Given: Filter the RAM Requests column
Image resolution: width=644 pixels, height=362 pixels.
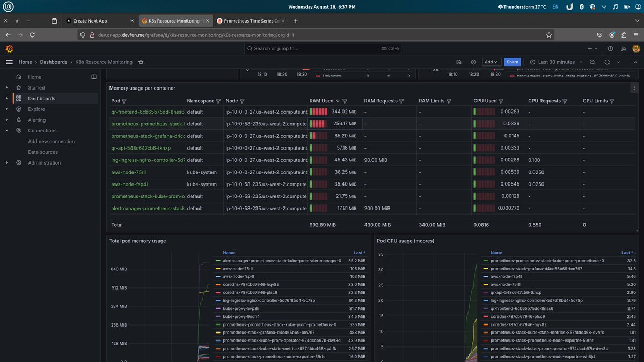Looking at the screenshot, I should 401,101.
